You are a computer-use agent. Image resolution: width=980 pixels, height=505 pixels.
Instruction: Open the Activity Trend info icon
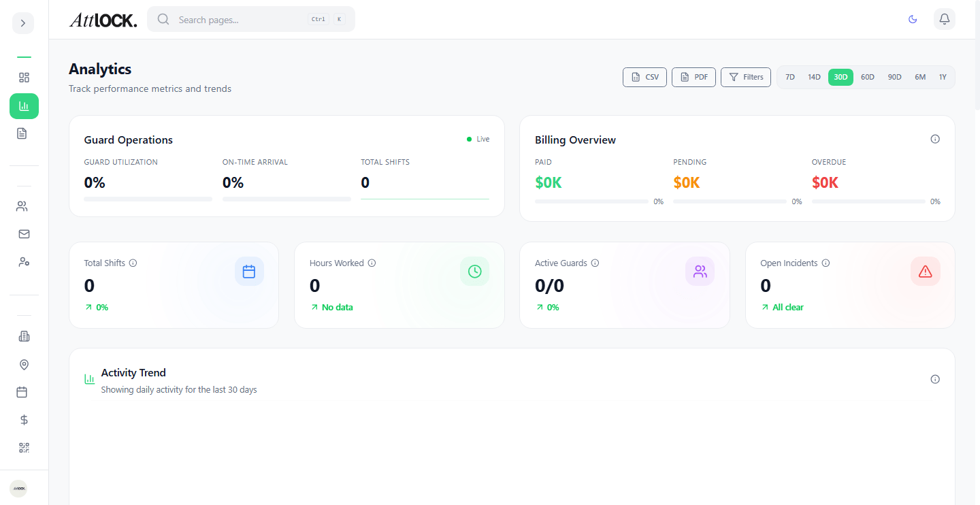pyautogui.click(x=935, y=379)
